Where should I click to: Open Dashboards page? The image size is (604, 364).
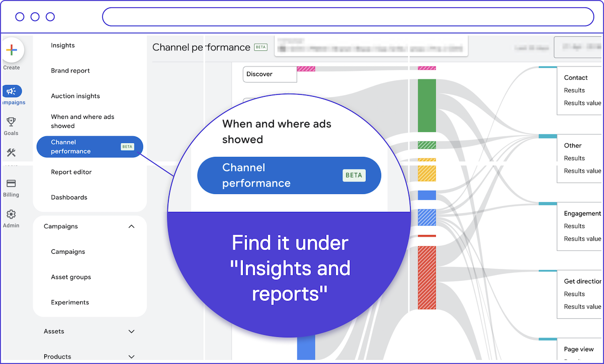coord(69,197)
